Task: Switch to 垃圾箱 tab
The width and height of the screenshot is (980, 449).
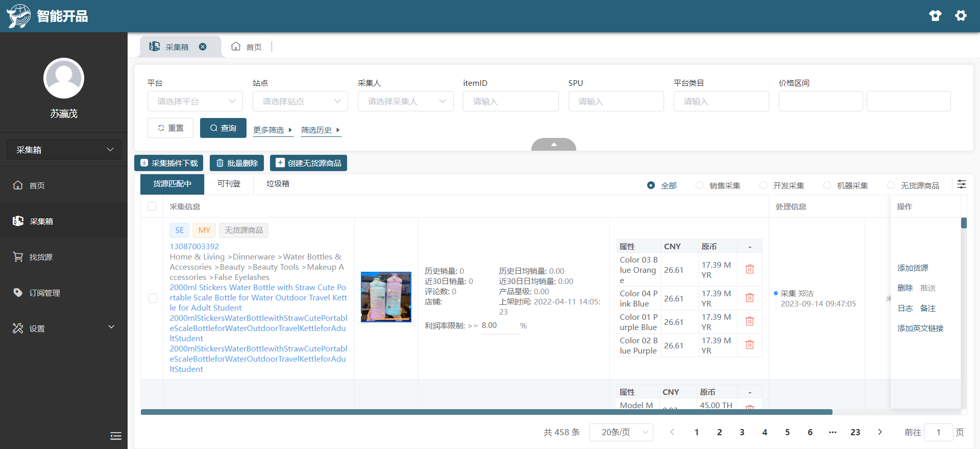Action: (278, 184)
